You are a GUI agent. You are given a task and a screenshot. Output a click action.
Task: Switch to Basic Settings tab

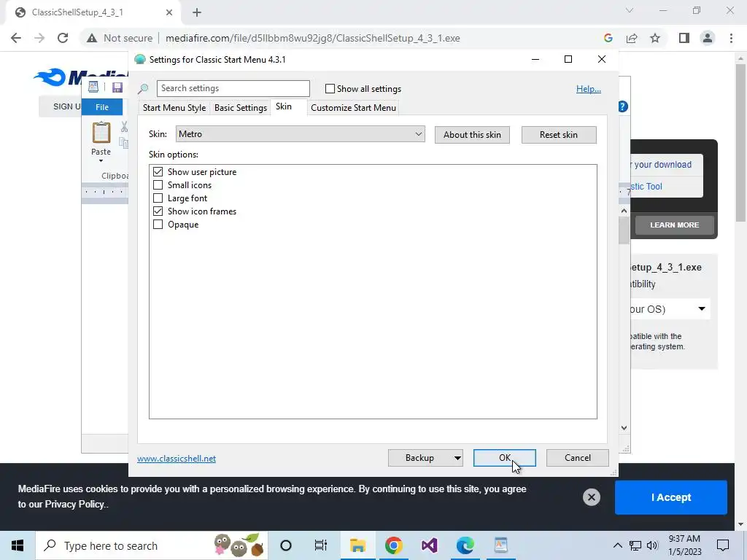tap(241, 108)
